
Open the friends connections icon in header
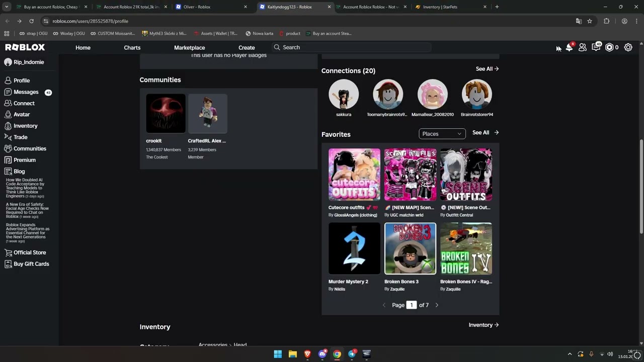pyautogui.click(x=583, y=47)
